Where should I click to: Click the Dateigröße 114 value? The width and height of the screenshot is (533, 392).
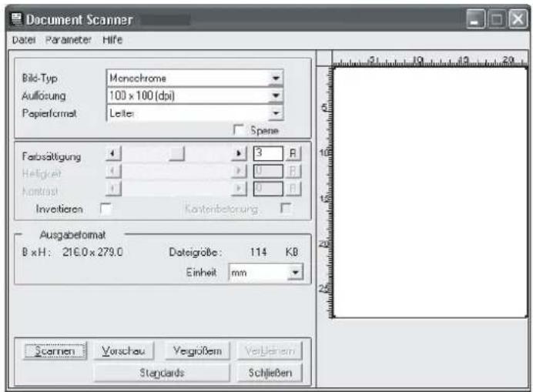258,252
